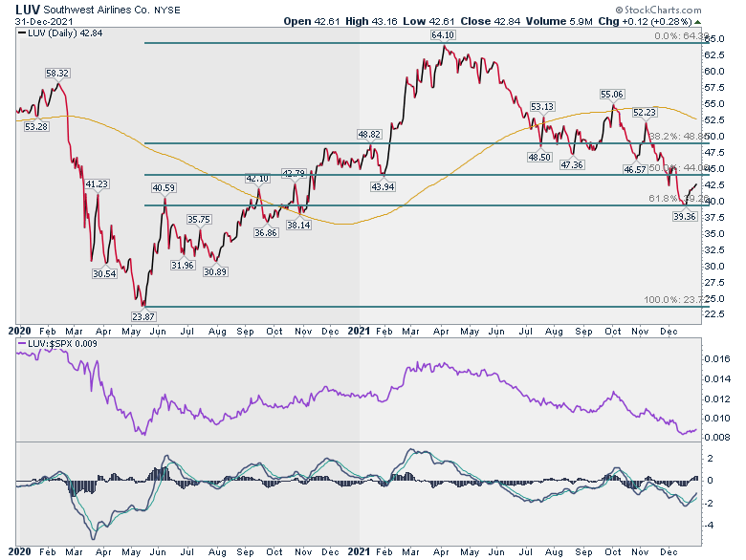746x560 pixels.
Task: Click the 30.54 price label
Action: 104,274
